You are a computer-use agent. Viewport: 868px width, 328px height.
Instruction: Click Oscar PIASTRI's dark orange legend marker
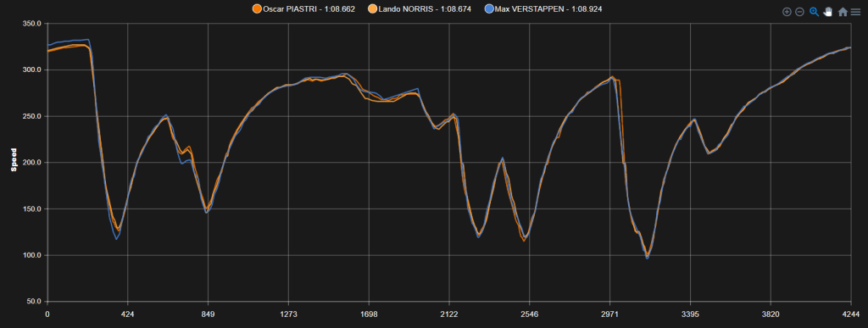point(257,8)
